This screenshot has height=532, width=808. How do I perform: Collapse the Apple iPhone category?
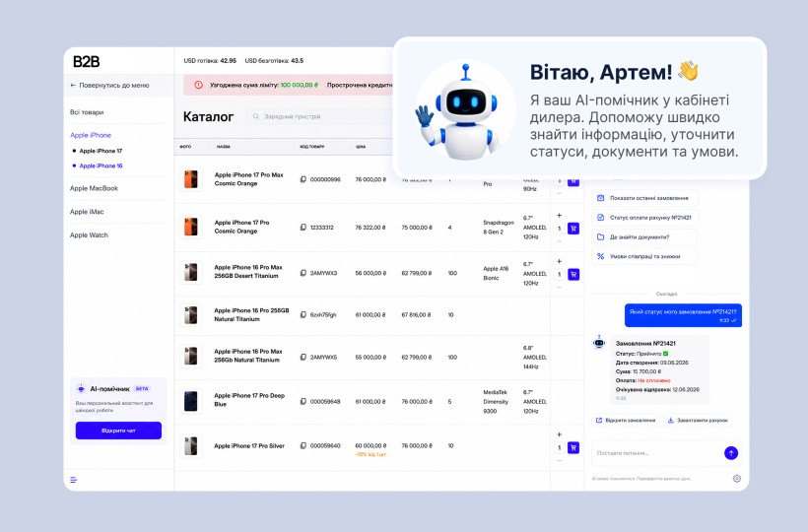click(x=91, y=135)
